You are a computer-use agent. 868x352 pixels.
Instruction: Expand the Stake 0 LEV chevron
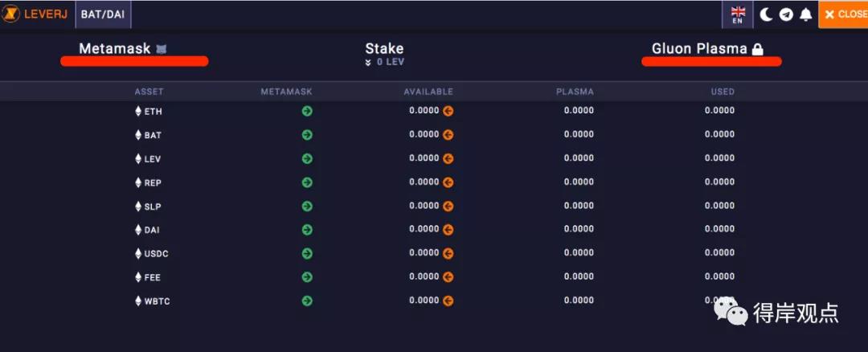tap(368, 63)
